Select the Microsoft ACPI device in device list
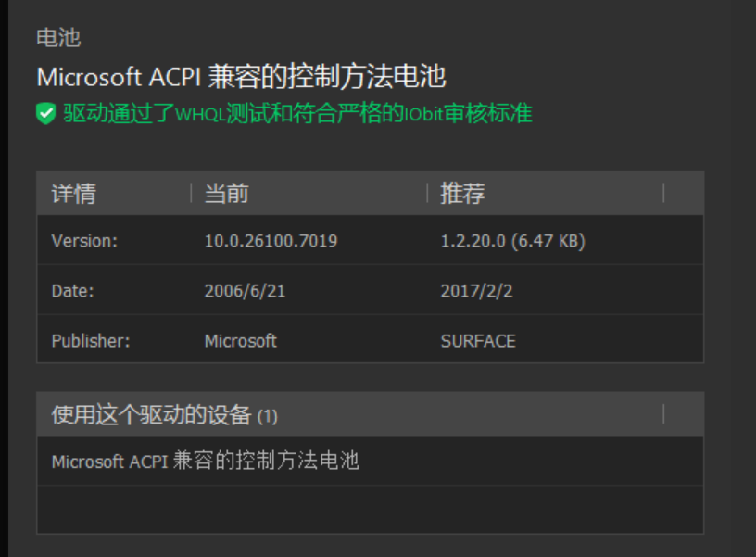This screenshot has height=557, width=756. [x=205, y=461]
